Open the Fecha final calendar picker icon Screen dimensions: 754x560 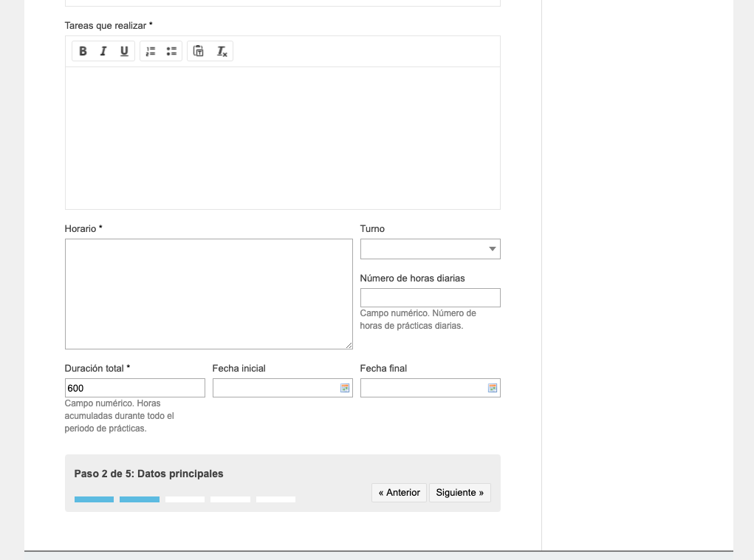pos(493,388)
